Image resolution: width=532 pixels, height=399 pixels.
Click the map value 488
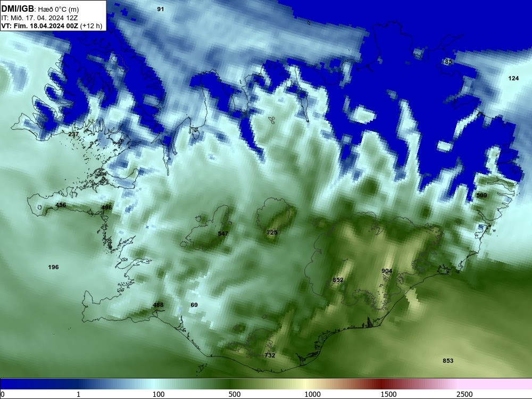pos(158,305)
